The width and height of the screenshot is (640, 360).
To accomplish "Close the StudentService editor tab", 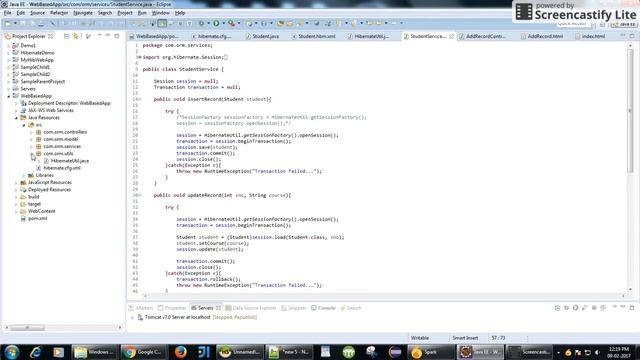I will pyautogui.click(x=451, y=36).
